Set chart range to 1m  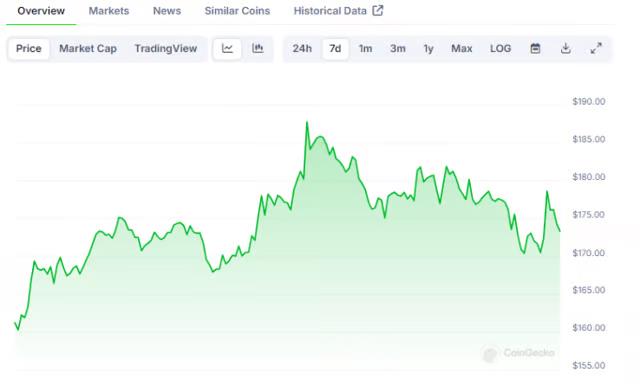tap(365, 49)
